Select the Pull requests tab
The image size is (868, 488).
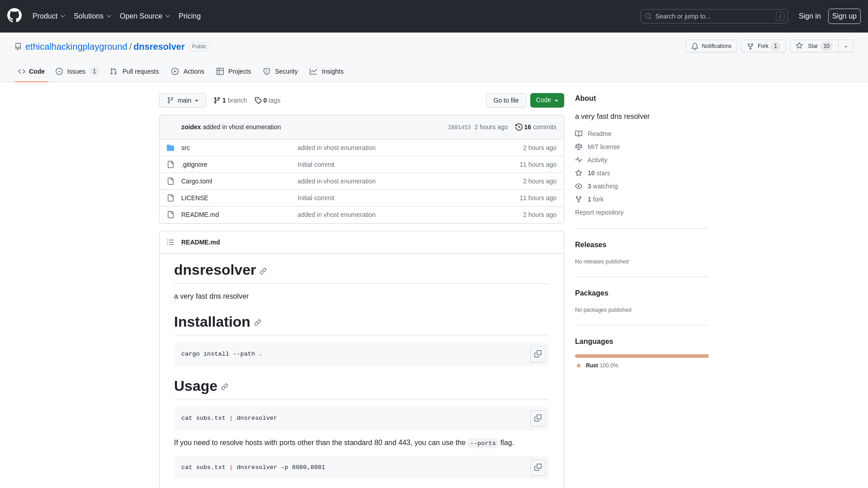(x=134, y=71)
